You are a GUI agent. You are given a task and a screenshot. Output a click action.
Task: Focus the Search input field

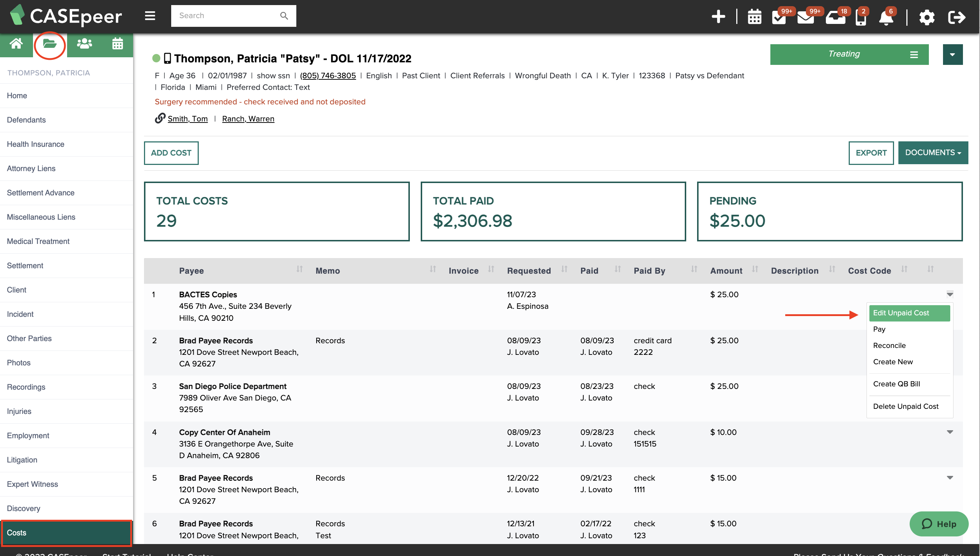point(226,16)
